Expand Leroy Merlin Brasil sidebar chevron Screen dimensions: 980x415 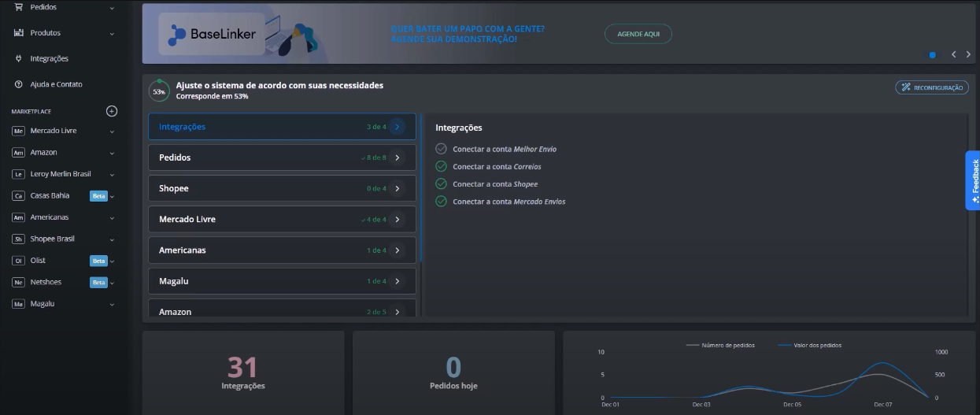coord(112,175)
